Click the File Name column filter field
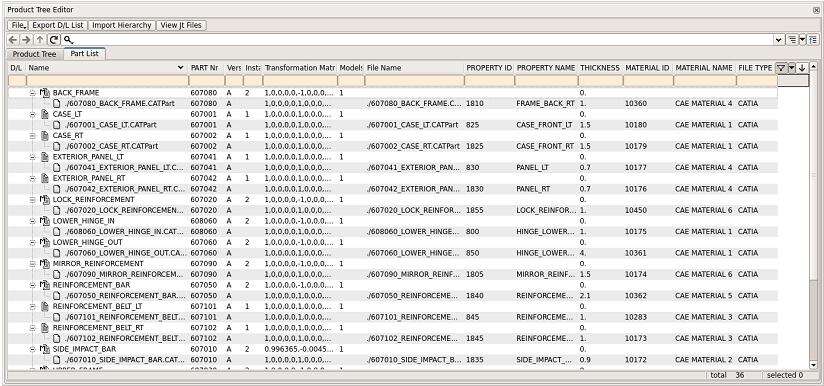 414,81
